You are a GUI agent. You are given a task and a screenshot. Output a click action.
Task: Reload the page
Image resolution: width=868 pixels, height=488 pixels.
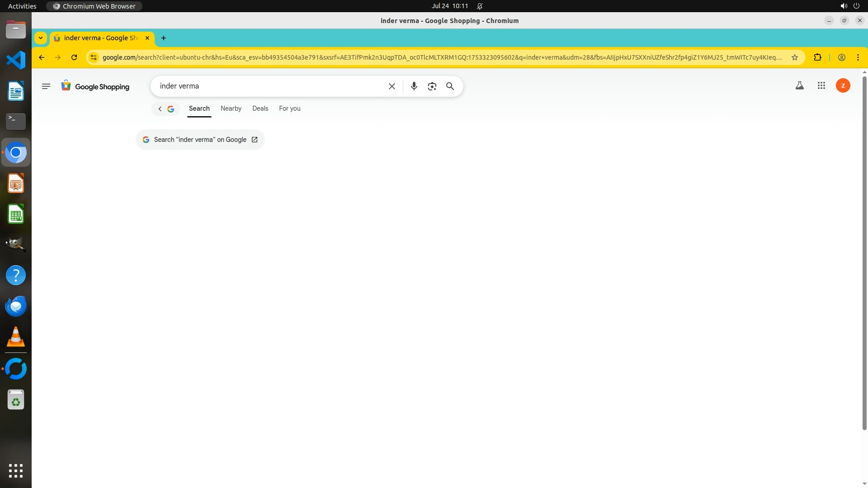tap(74, 57)
